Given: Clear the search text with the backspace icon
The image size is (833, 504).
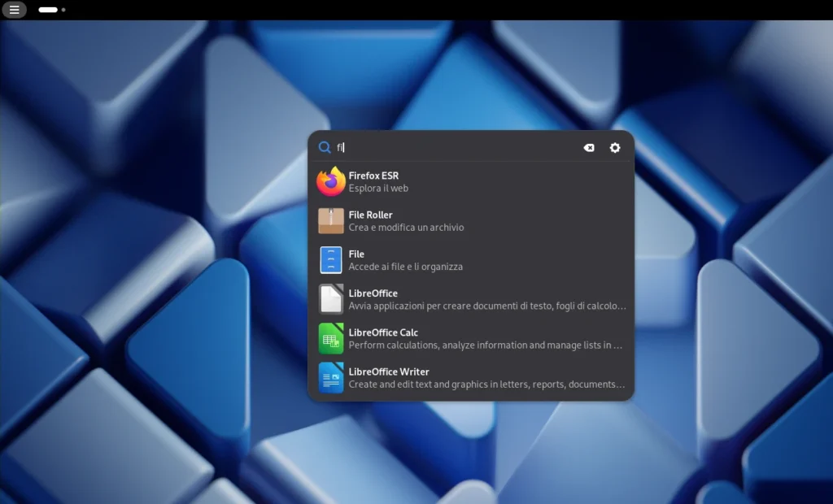Looking at the screenshot, I should [x=588, y=147].
